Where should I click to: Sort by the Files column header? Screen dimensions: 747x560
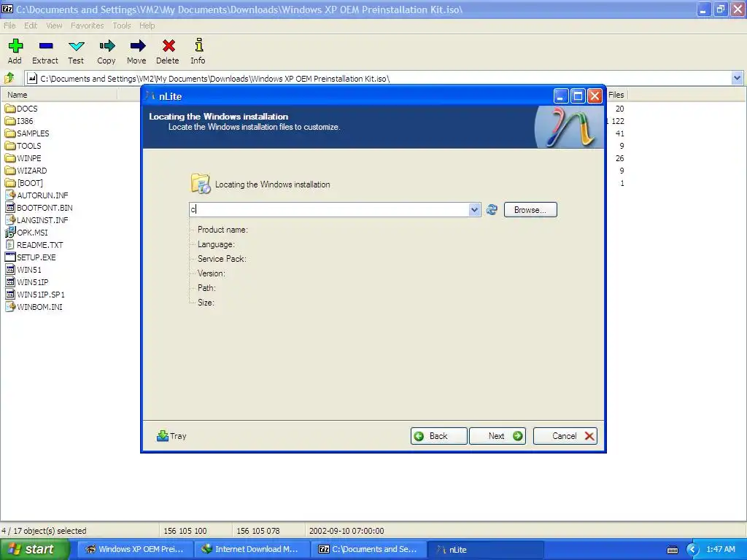coord(616,95)
